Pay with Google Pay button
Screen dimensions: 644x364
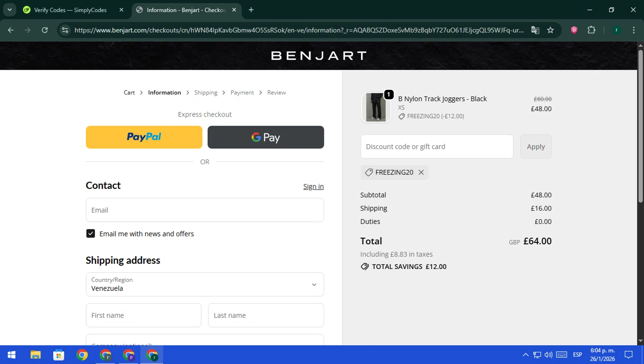[266, 137]
